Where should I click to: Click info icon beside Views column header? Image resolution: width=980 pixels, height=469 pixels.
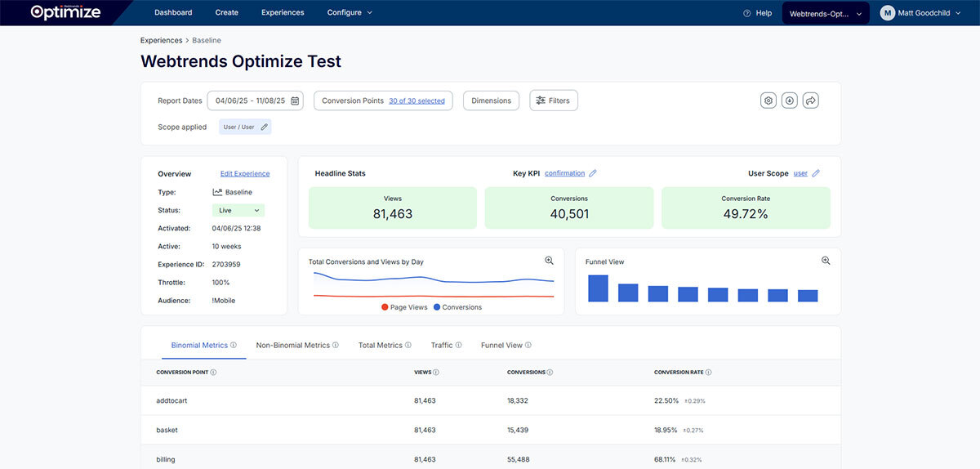436,373
